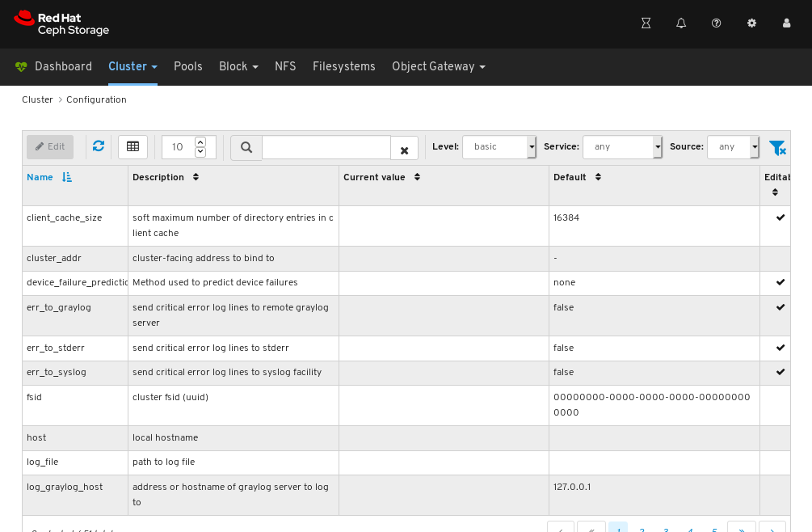Click the Current value column header
Viewport: 812px width, 532px height.
[374, 177]
